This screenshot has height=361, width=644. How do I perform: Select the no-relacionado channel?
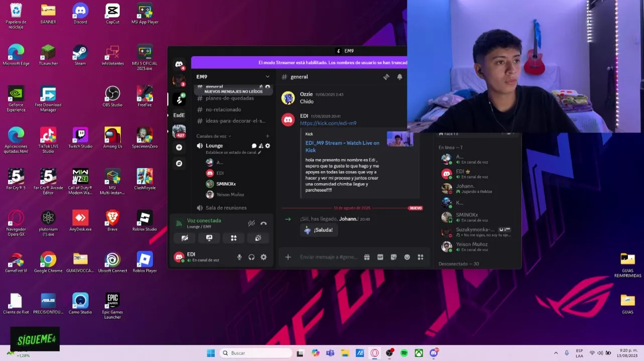(x=223, y=109)
